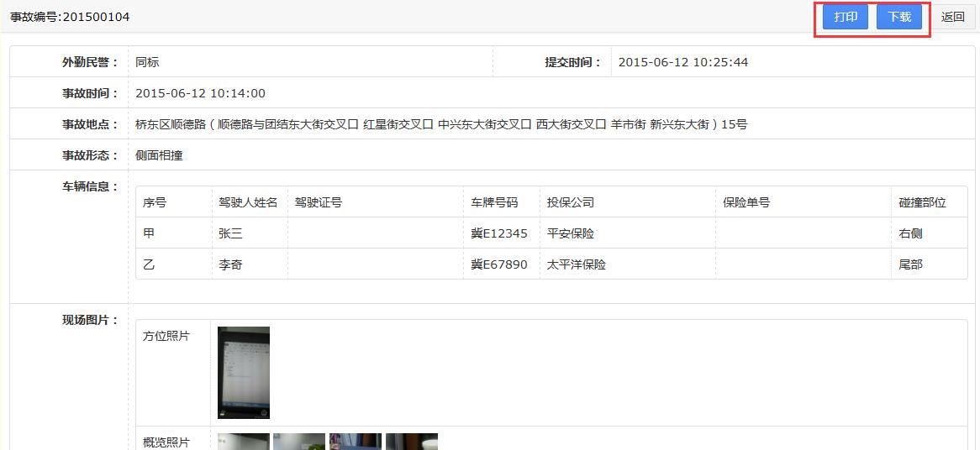Click plate number 冀E67890
The height and width of the screenshot is (450, 980).
tap(499, 264)
